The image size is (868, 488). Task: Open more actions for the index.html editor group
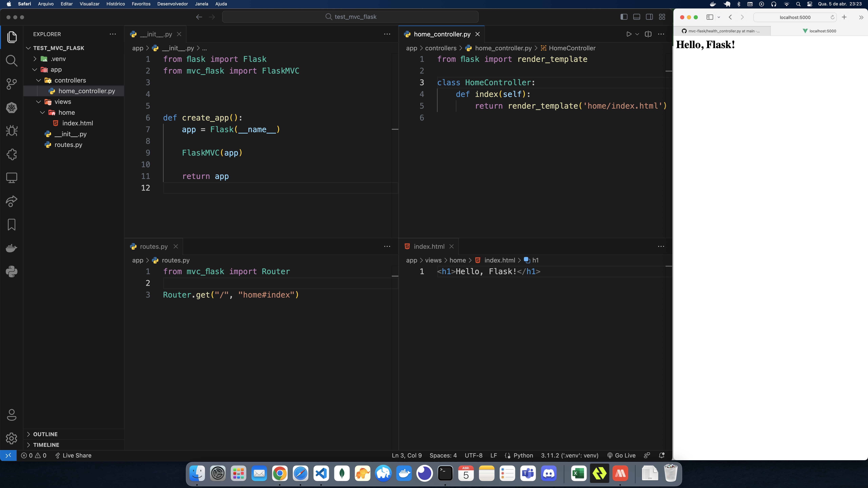click(661, 247)
